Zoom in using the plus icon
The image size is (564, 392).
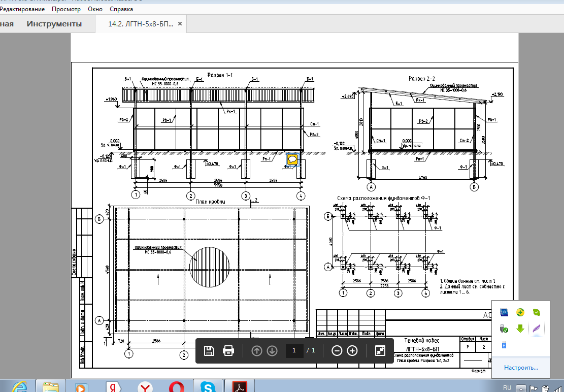point(352,350)
